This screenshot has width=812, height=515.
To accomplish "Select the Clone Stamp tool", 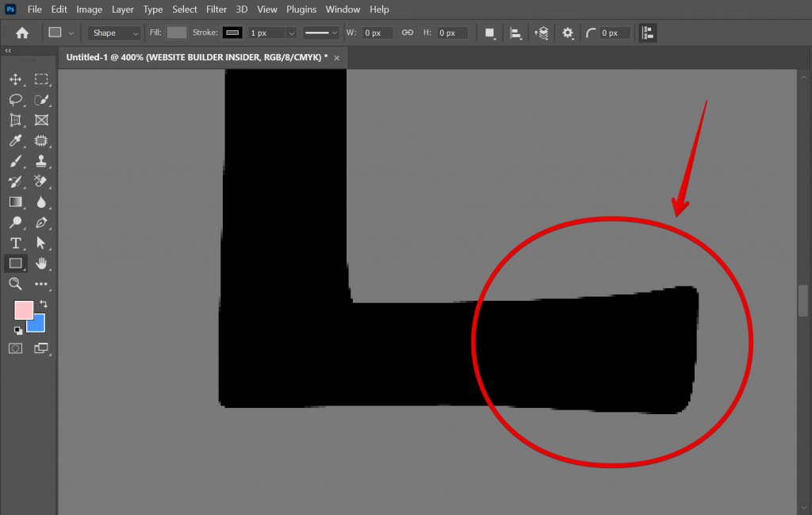I will (x=41, y=160).
